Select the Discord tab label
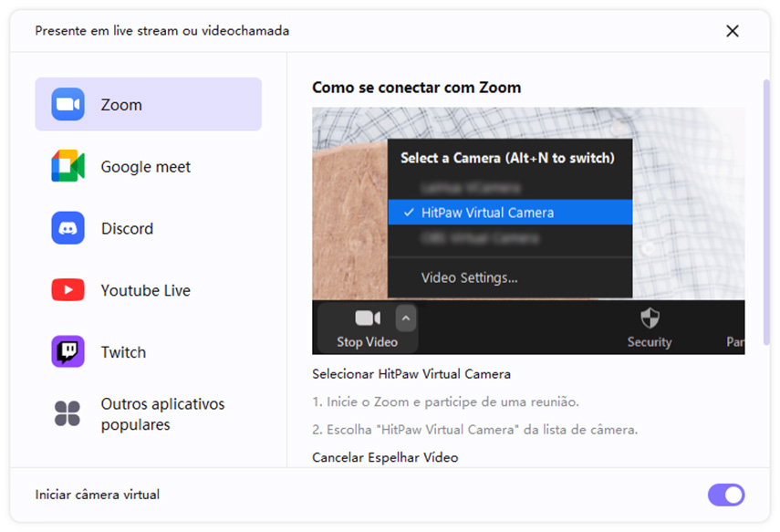This screenshot has height=532, width=780. coord(127,229)
